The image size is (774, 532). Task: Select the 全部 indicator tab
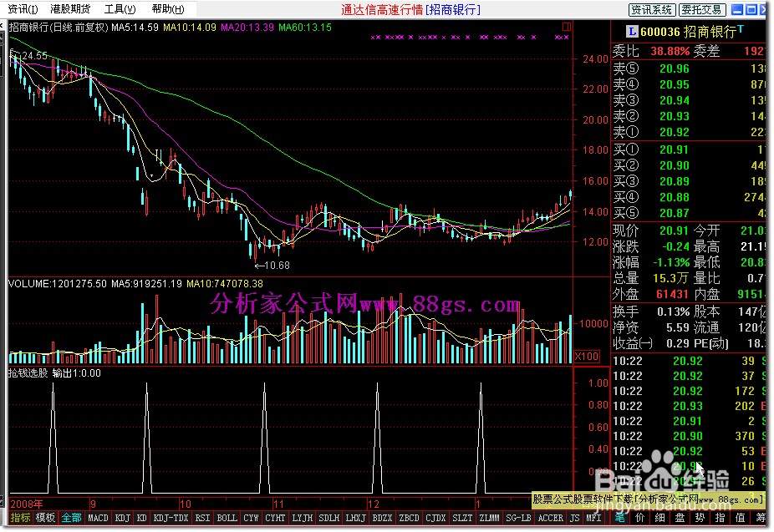click(x=71, y=518)
